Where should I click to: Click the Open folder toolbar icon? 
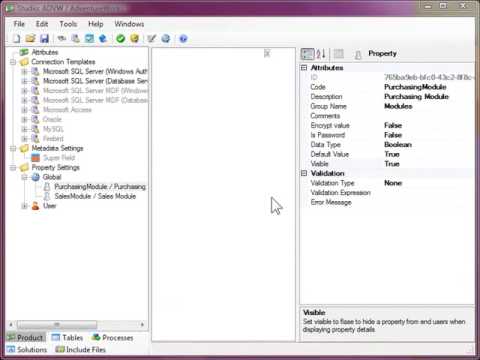coord(30,39)
